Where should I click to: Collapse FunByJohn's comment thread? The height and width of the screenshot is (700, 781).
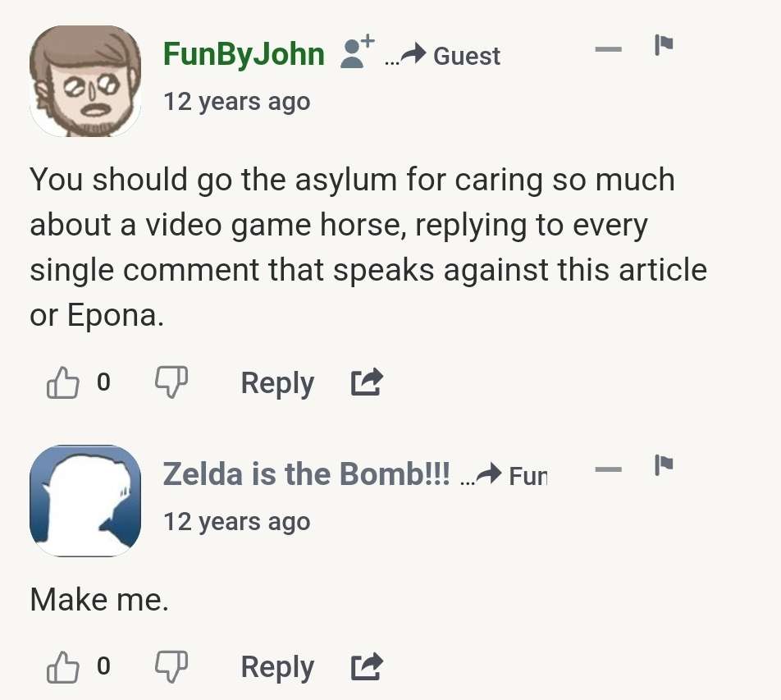tap(608, 48)
